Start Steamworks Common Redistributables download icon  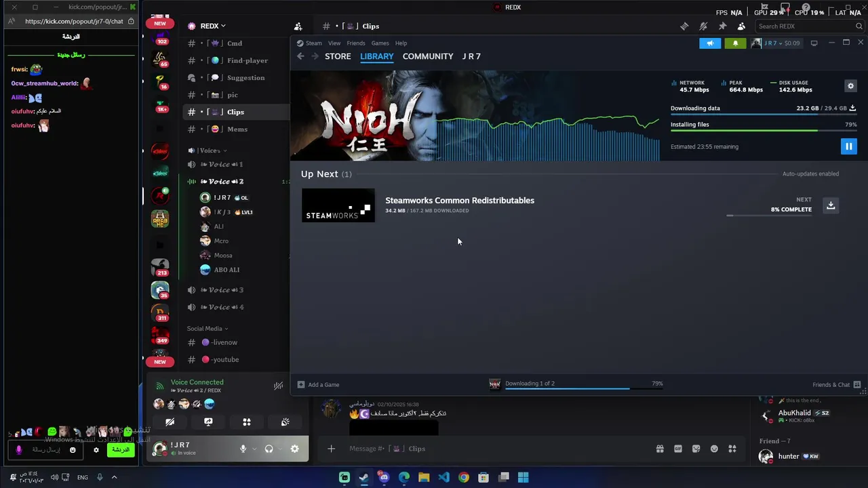pyautogui.click(x=831, y=205)
